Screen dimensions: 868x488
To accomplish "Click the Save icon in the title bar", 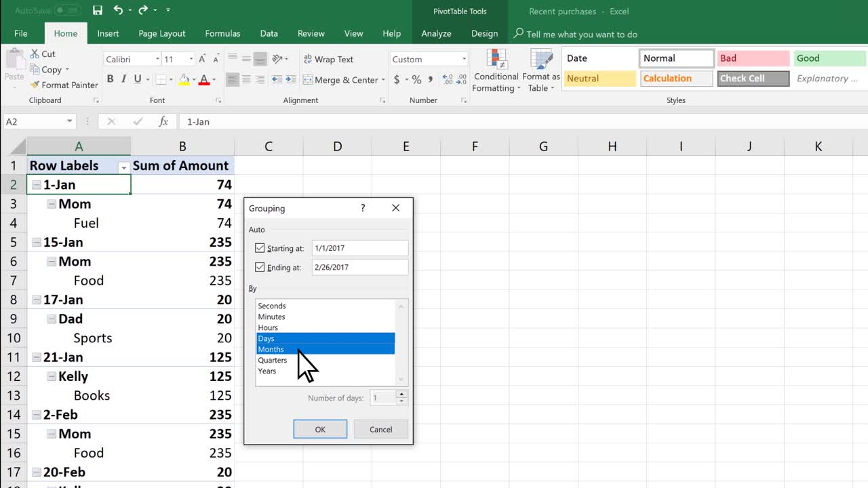I will (x=98, y=10).
